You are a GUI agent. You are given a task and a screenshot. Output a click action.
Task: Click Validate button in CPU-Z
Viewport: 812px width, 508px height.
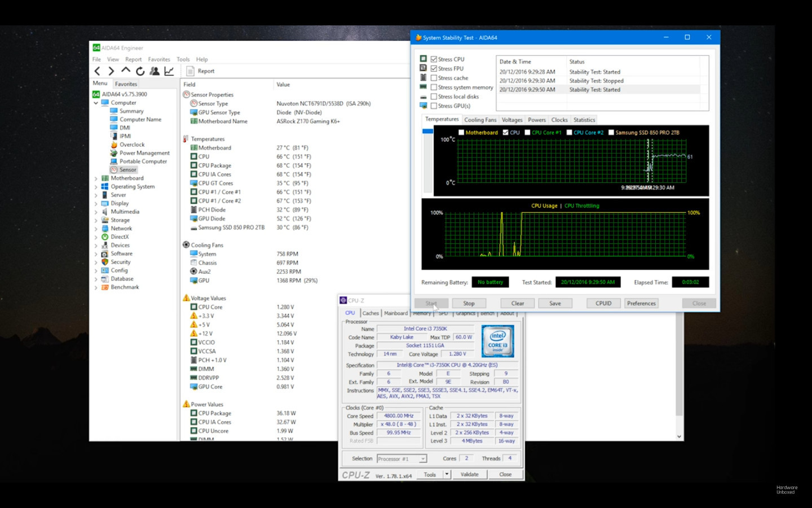(469, 475)
